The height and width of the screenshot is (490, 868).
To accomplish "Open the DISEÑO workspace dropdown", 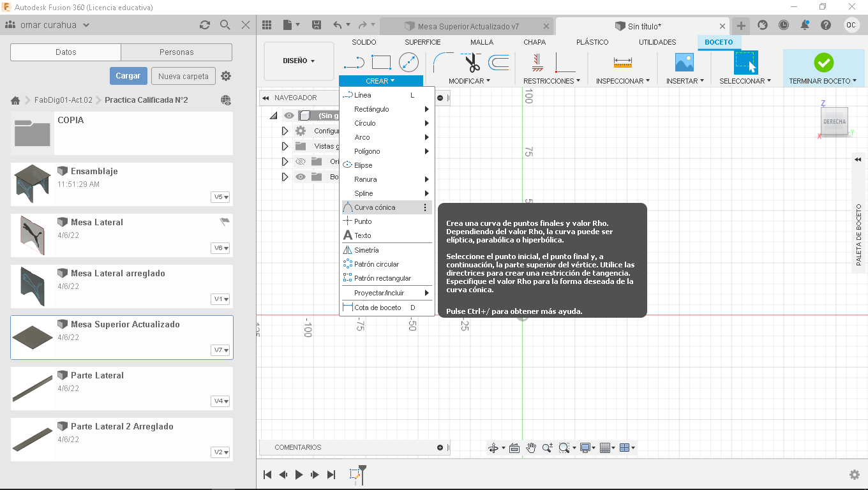I will pyautogui.click(x=299, y=61).
